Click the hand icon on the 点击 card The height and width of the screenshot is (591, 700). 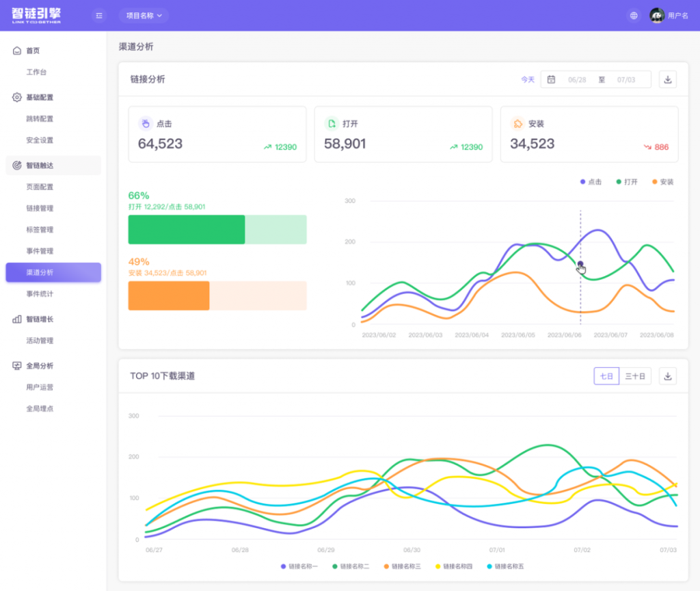click(x=146, y=123)
